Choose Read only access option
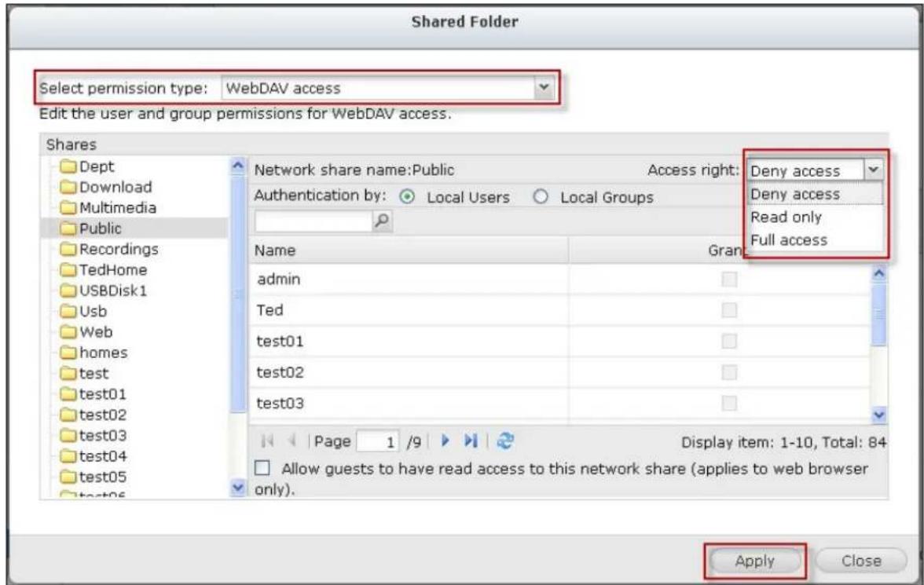The image size is (924, 585). (x=815, y=217)
